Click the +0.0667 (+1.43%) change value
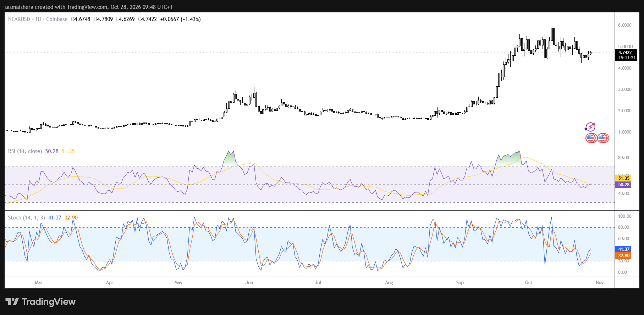644x315 pixels. pos(180,19)
